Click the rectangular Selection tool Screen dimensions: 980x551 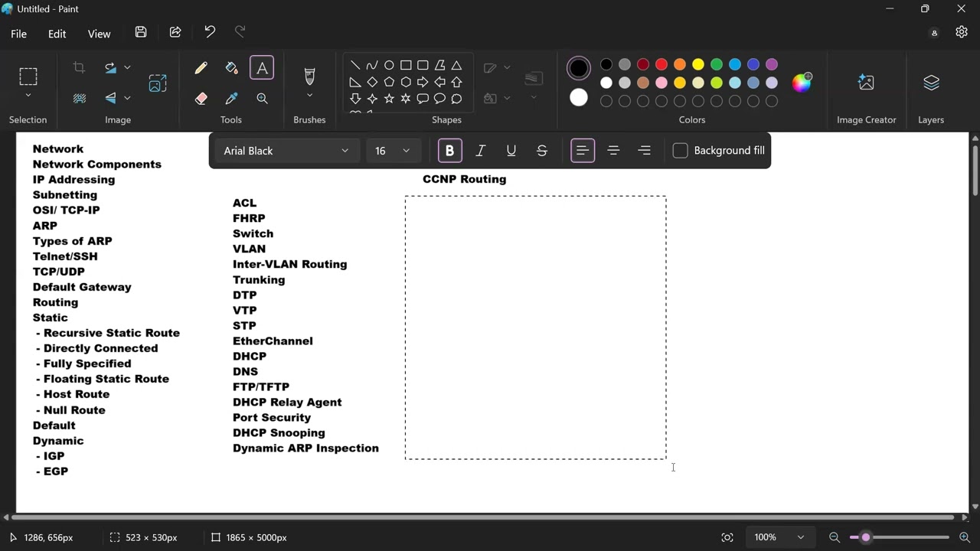pyautogui.click(x=28, y=77)
